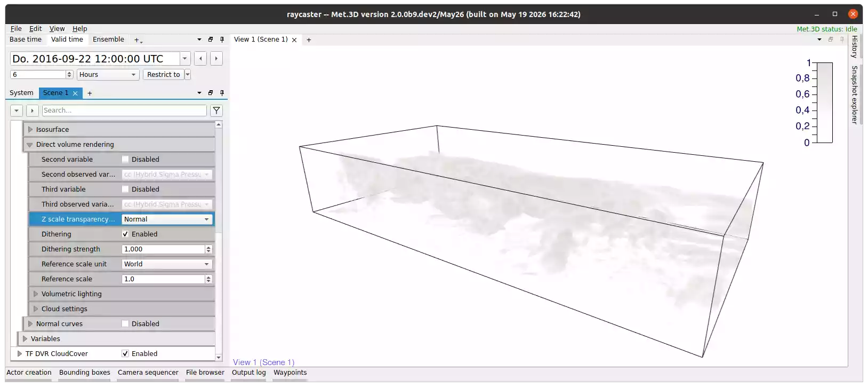
Task: Click the properties panel vertical scrollbar
Action: pos(219,241)
